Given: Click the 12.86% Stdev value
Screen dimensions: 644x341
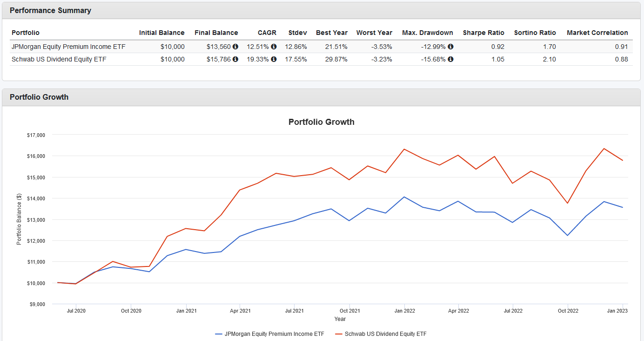Looking at the screenshot, I should click(295, 47).
